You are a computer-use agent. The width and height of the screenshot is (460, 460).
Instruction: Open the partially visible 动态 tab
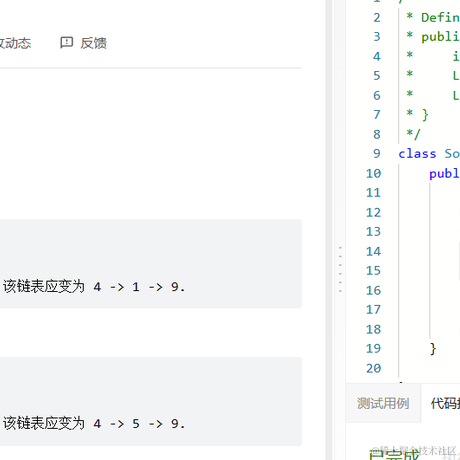pyautogui.click(x=15, y=43)
